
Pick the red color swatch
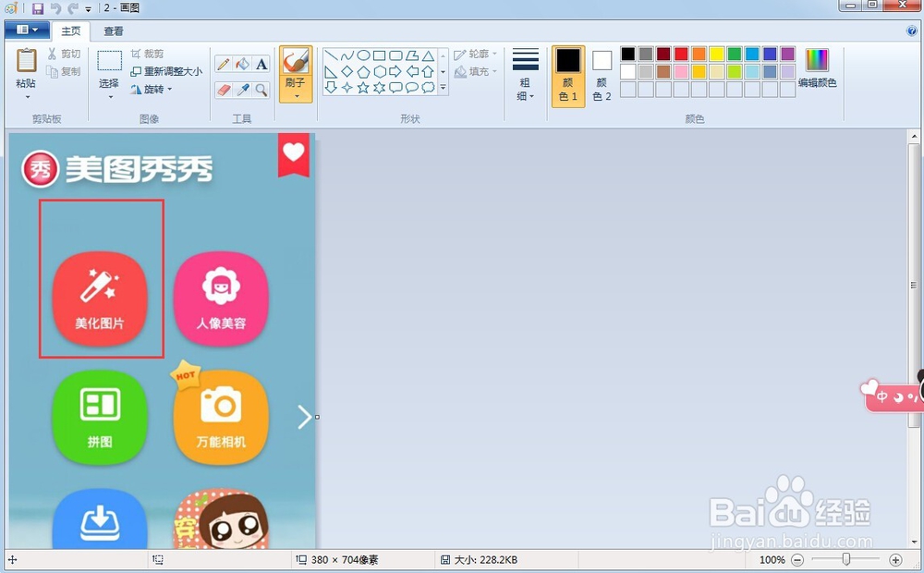[681, 55]
